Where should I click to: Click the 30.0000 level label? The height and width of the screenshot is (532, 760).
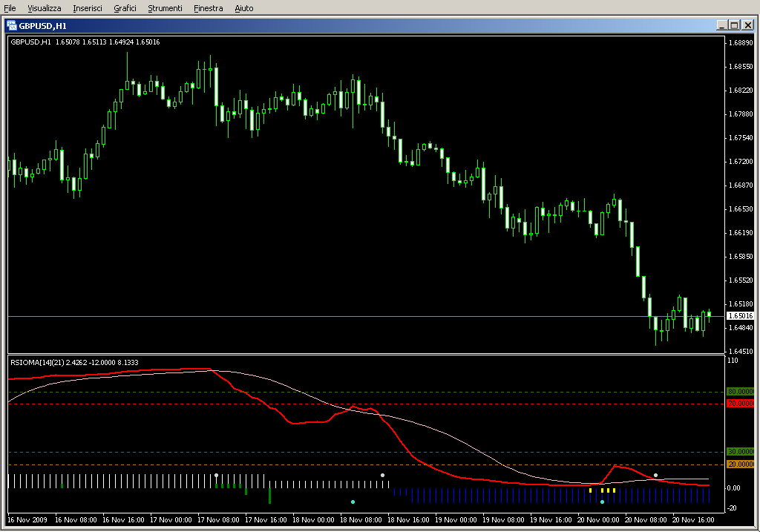coord(740,452)
